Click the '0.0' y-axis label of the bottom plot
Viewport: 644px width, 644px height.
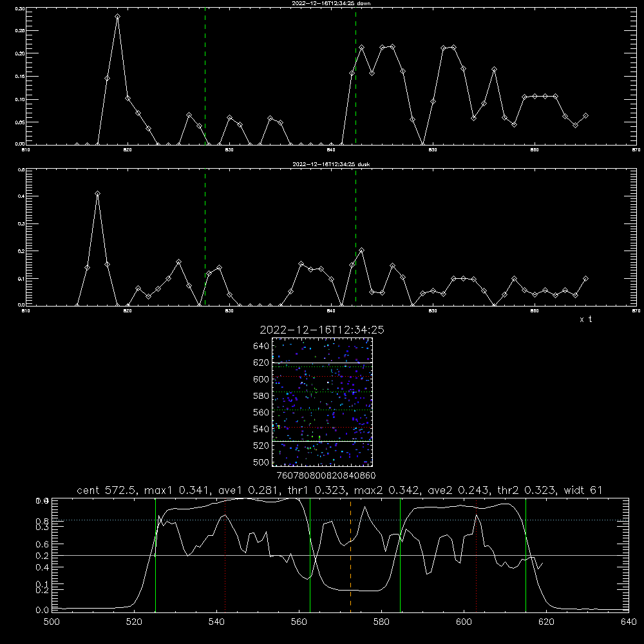[42, 610]
